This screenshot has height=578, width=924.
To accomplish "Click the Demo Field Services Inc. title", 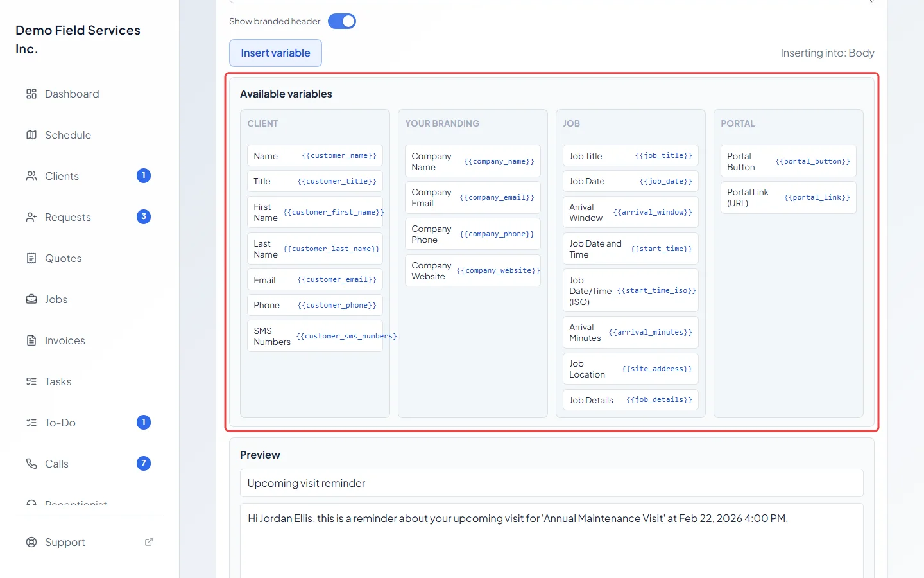I will [x=78, y=39].
